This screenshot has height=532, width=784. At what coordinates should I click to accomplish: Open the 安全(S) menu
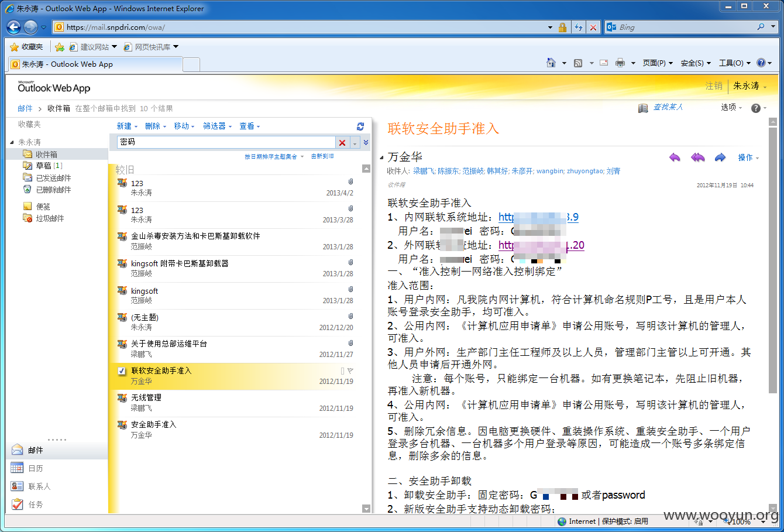pyautogui.click(x=696, y=63)
